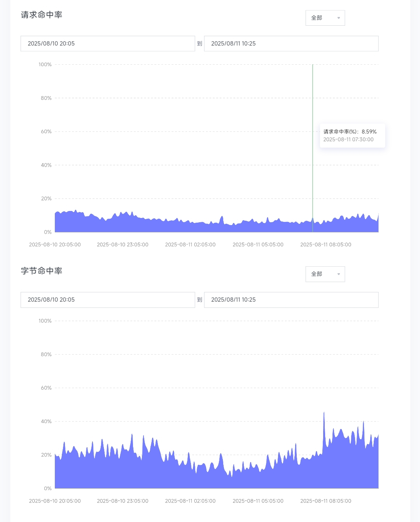Click the 字节命中率 chart title
This screenshot has height=522, width=420.
coord(42,271)
